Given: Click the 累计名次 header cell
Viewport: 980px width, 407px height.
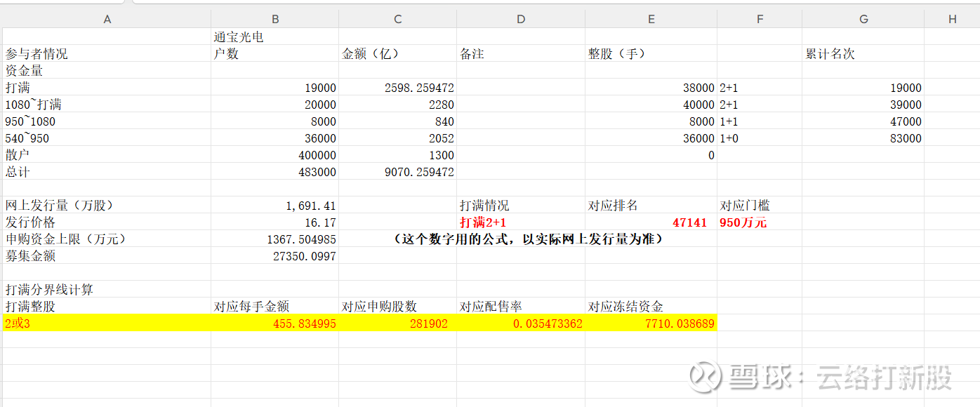Looking at the screenshot, I should pos(863,53).
